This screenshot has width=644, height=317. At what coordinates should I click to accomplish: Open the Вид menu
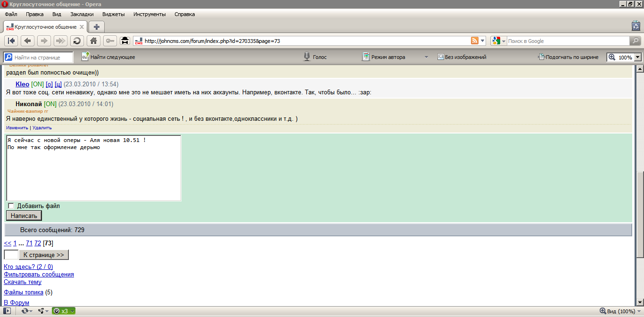[57, 14]
